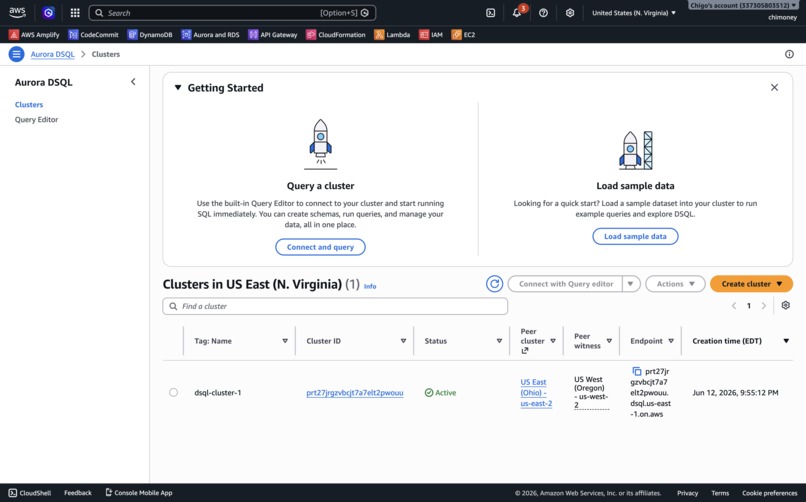Open console settings gear in top bar
Viewport: 806px width, 502px height.
(570, 13)
